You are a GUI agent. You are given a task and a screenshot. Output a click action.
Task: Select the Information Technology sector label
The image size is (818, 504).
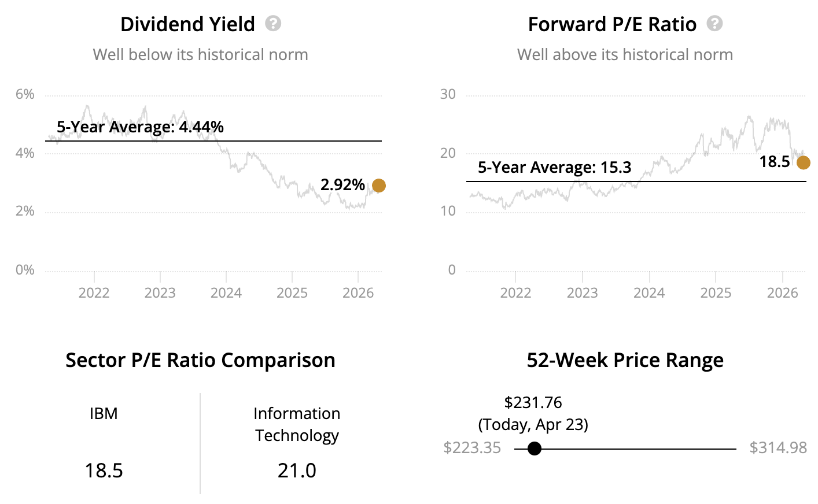[x=297, y=424]
